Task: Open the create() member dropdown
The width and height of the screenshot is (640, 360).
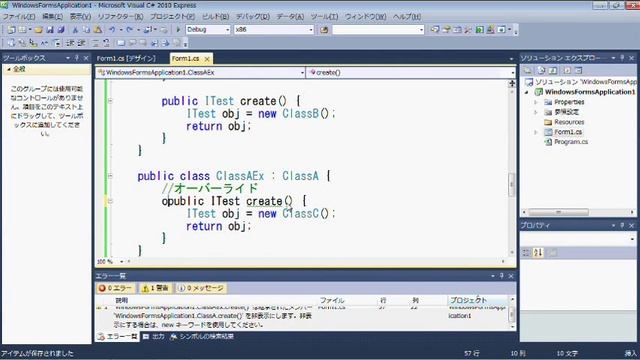Action: coord(513,73)
